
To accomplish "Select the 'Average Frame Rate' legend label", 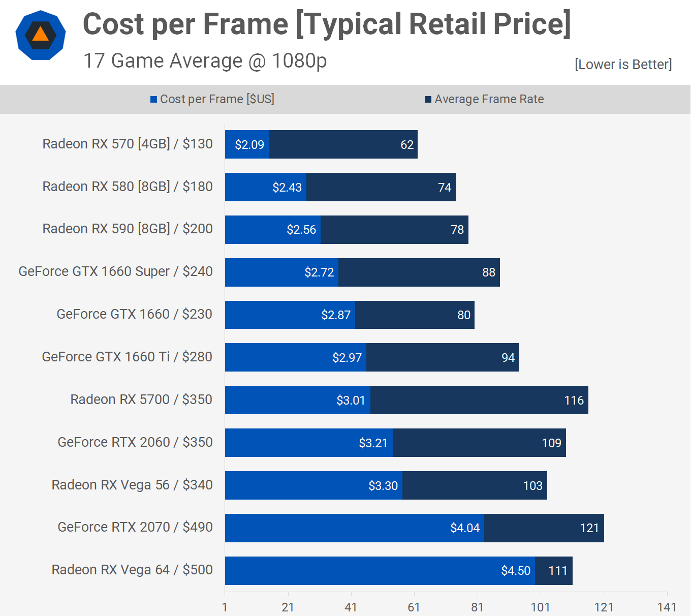I will click(x=489, y=99).
